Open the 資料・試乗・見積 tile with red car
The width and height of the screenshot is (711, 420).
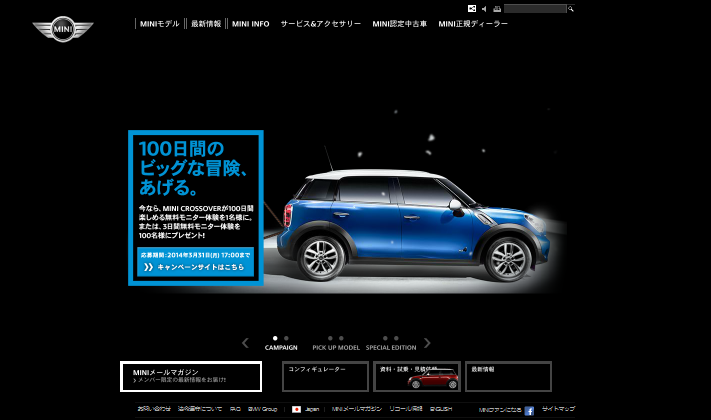click(x=417, y=376)
